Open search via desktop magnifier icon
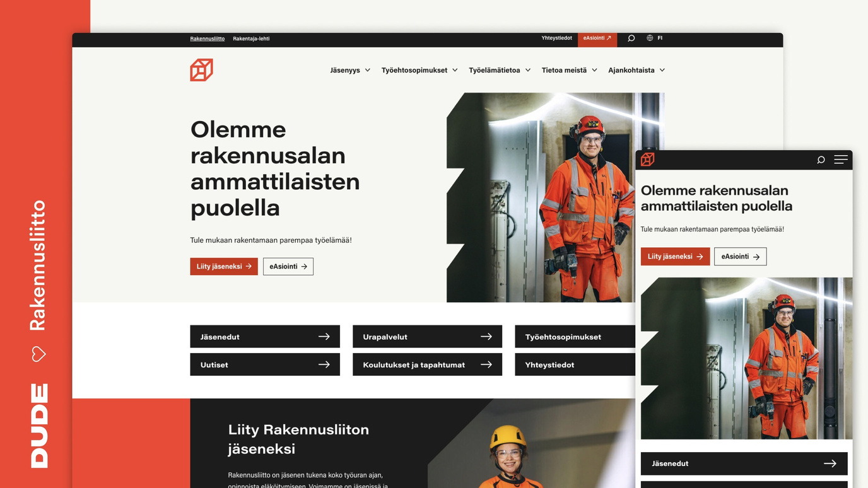 tap(631, 38)
